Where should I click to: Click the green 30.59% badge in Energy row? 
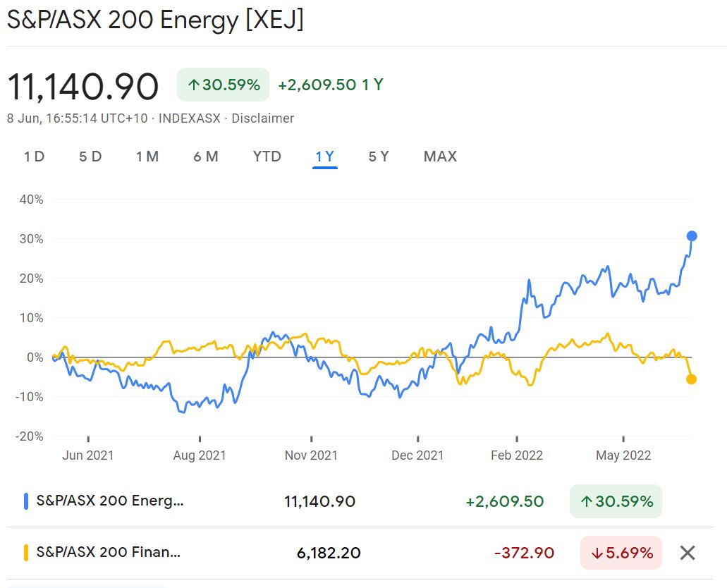(616, 502)
